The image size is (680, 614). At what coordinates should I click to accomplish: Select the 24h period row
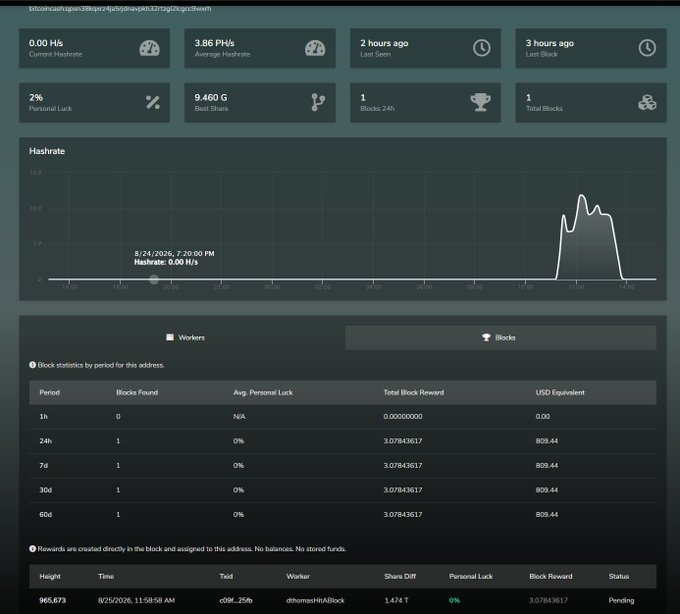(x=343, y=441)
